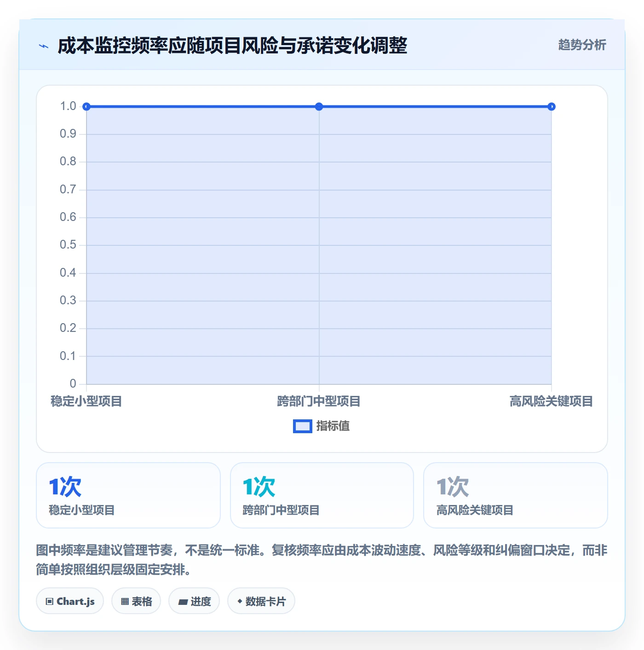Click the y-axis value 1.0

[x=68, y=106]
